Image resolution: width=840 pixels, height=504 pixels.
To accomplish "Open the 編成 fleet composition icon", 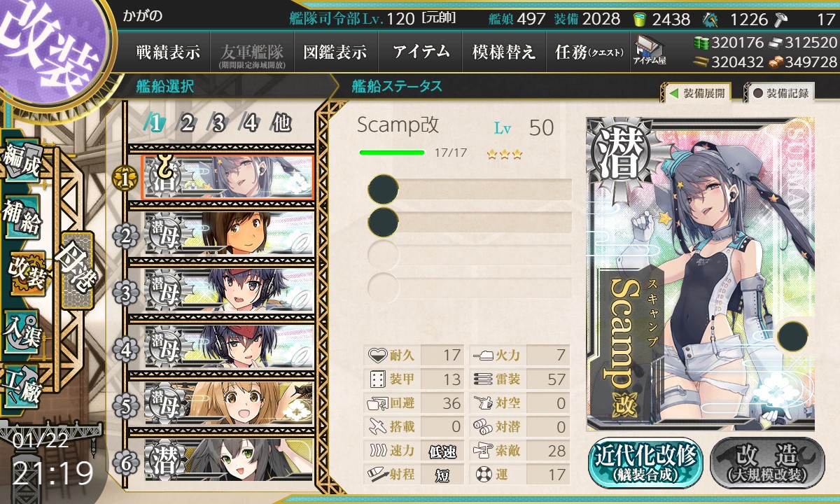I will tap(22, 162).
